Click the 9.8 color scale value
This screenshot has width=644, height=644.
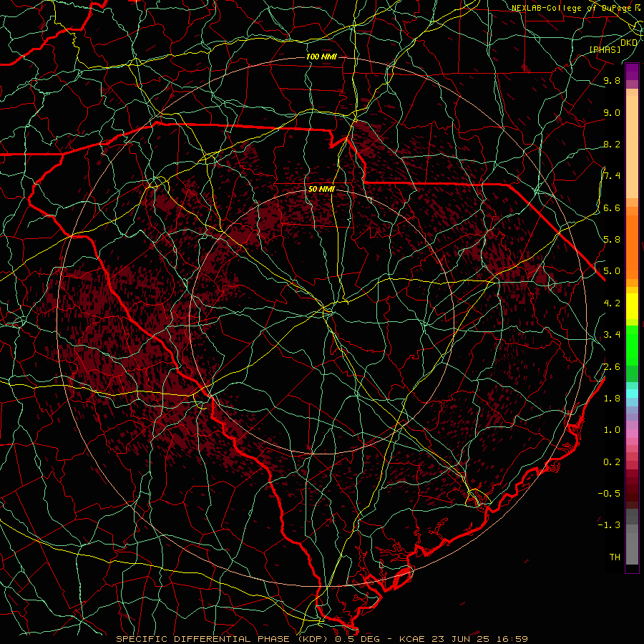coord(612,80)
